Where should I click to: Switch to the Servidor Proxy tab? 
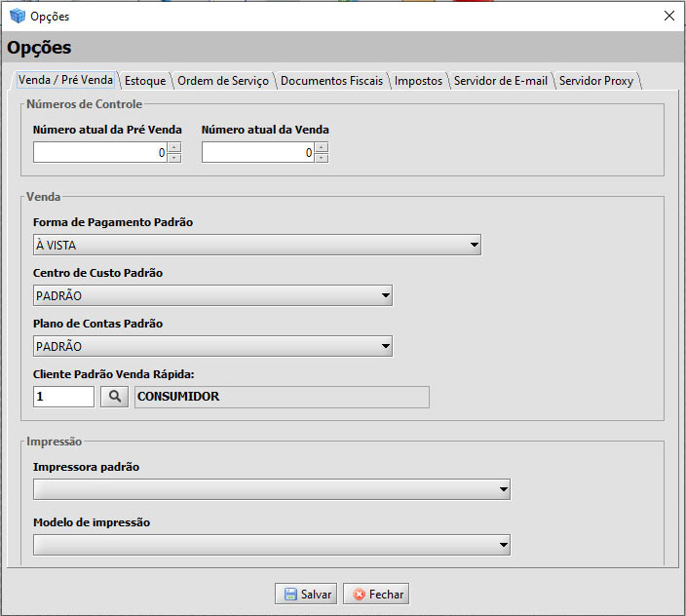tap(595, 81)
